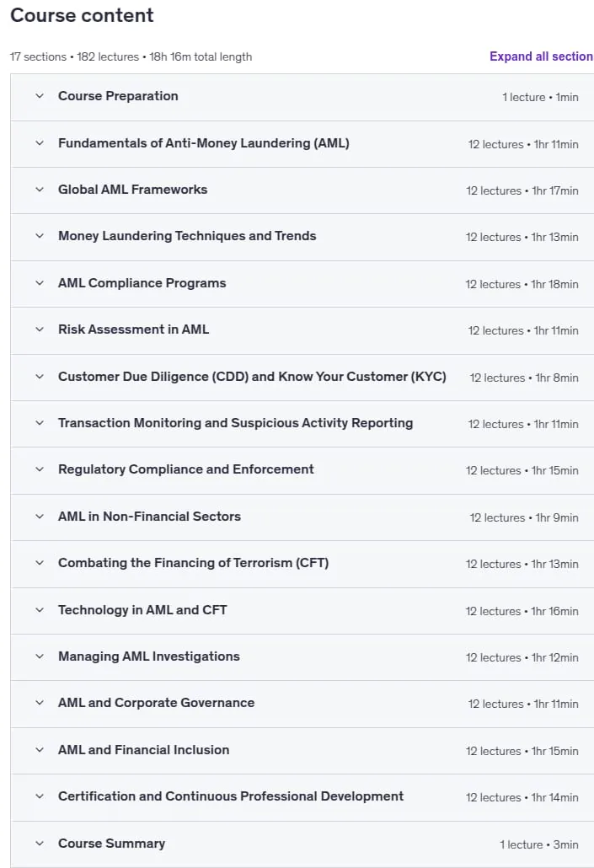
Task: Open Managing AML Investigations section title
Action: pos(149,656)
